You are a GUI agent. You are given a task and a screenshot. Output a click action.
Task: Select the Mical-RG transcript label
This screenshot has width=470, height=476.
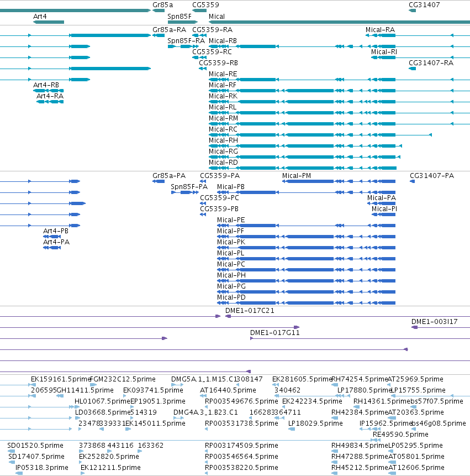[223, 151]
